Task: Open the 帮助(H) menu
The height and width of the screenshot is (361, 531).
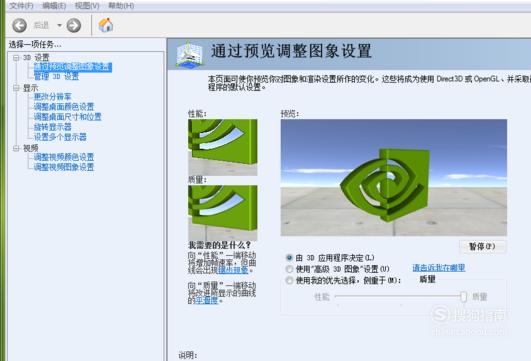Action: pyautogui.click(x=121, y=6)
